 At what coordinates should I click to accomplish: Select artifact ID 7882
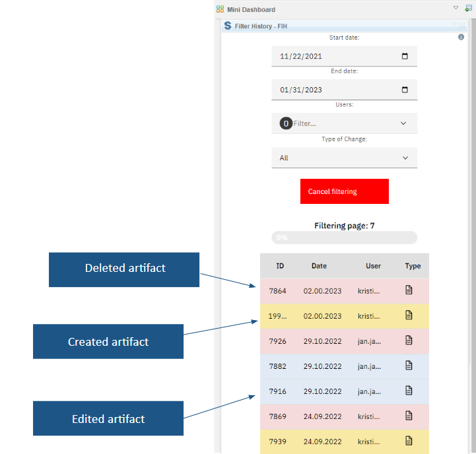click(x=277, y=366)
